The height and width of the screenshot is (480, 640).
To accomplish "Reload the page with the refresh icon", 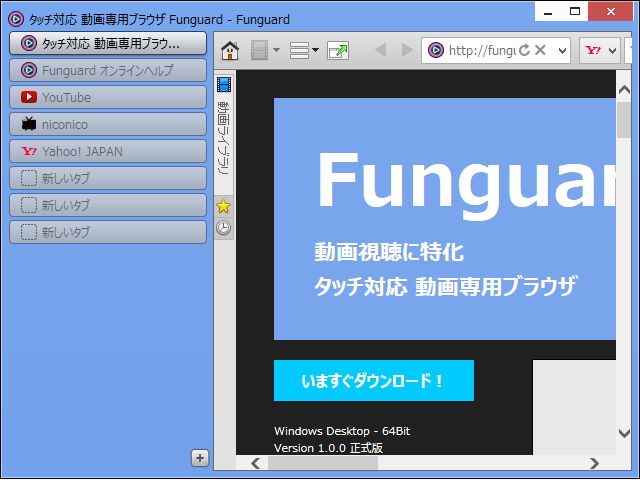I will tap(524, 50).
